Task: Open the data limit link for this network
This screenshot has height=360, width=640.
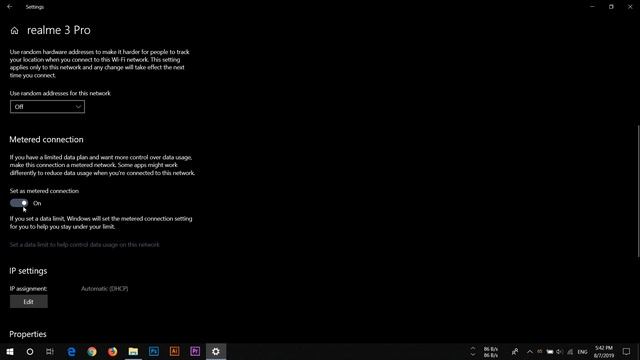Action: [x=84, y=244]
